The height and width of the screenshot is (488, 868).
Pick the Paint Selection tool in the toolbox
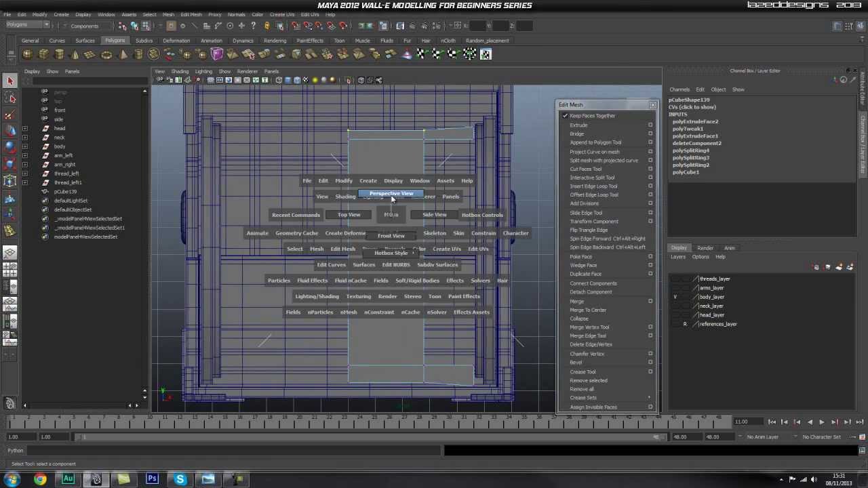tap(10, 115)
